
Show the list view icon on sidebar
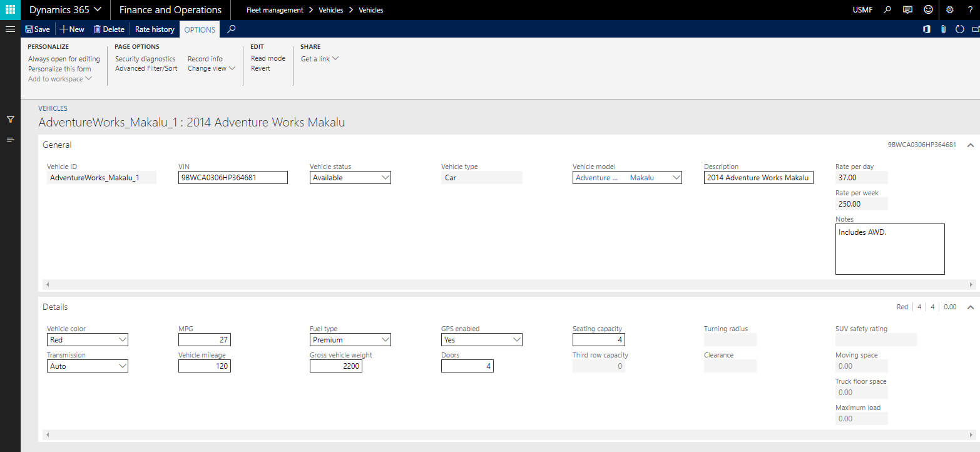tap(10, 140)
